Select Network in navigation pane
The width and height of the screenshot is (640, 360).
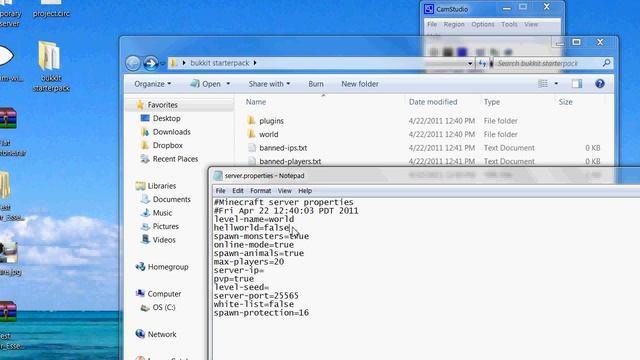tap(162, 334)
